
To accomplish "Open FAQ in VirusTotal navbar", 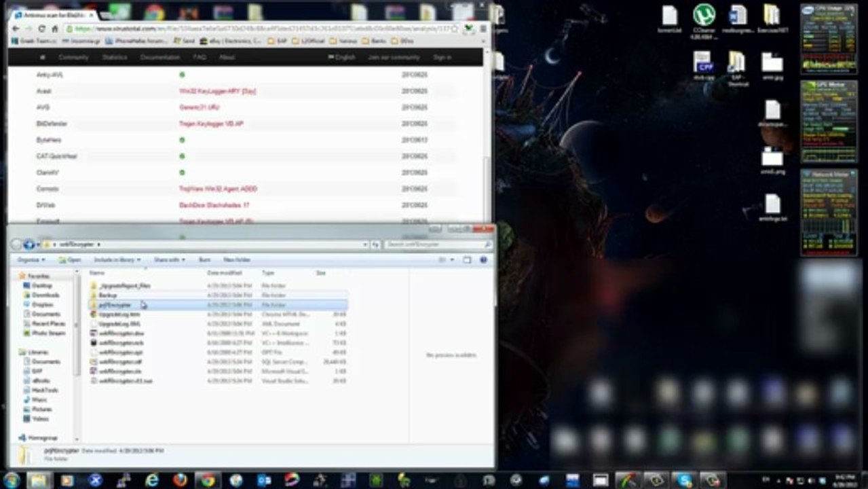I will point(200,58).
